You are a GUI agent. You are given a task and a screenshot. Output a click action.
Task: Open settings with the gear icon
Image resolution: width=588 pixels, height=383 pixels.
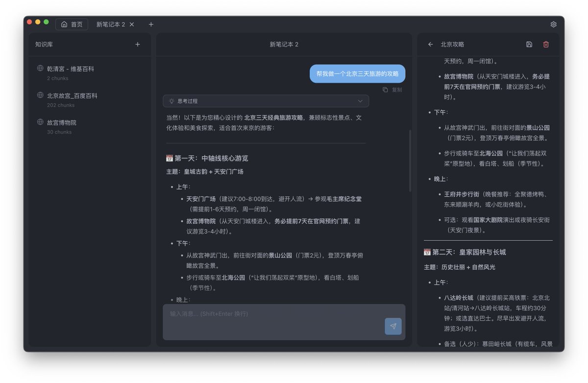coord(553,24)
